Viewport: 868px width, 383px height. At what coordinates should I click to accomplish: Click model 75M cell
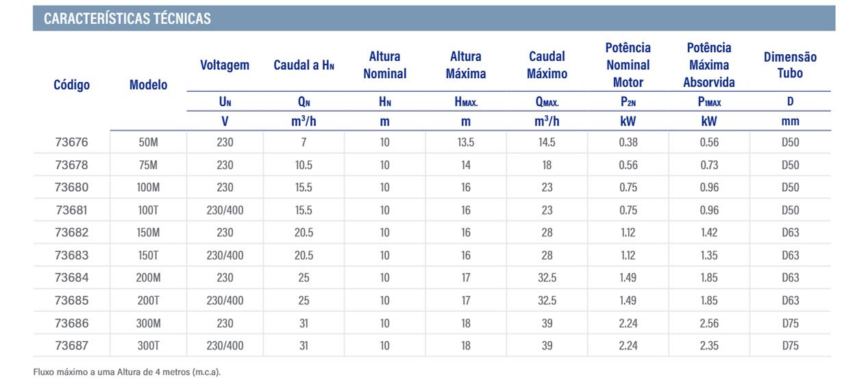pyautogui.click(x=148, y=165)
